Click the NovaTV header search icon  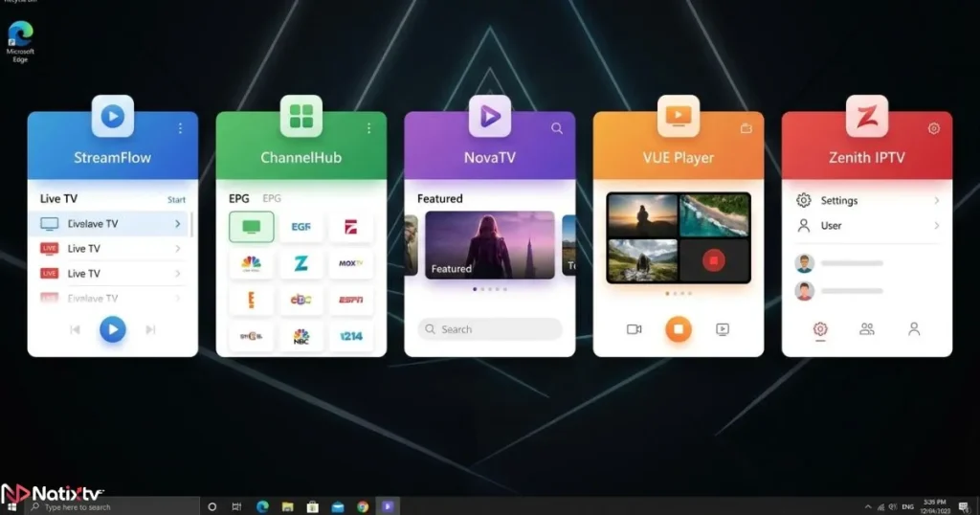pos(557,128)
